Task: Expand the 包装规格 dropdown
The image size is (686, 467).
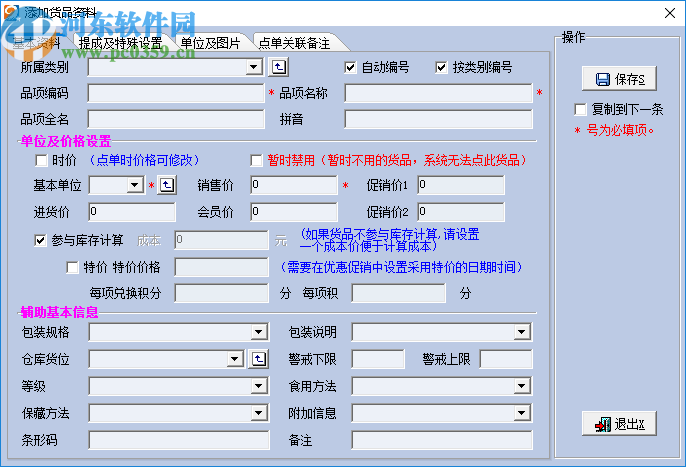Action: pyautogui.click(x=259, y=332)
